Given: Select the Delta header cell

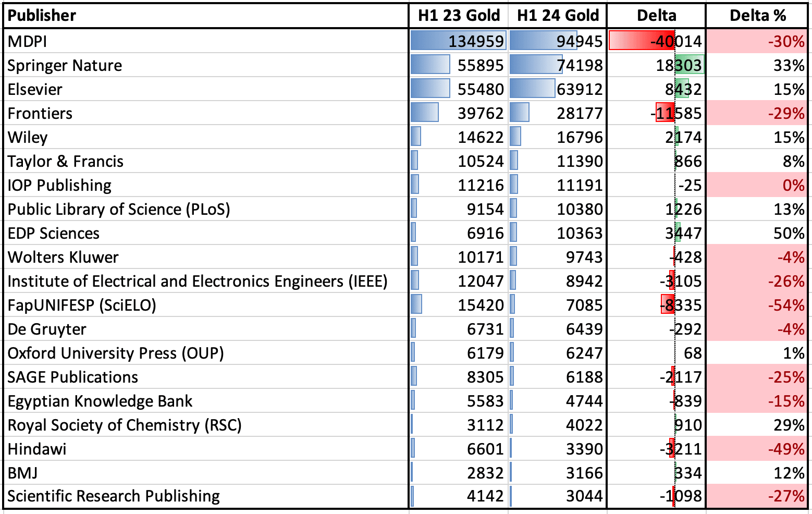Looking at the screenshot, I should pyautogui.click(x=656, y=16).
